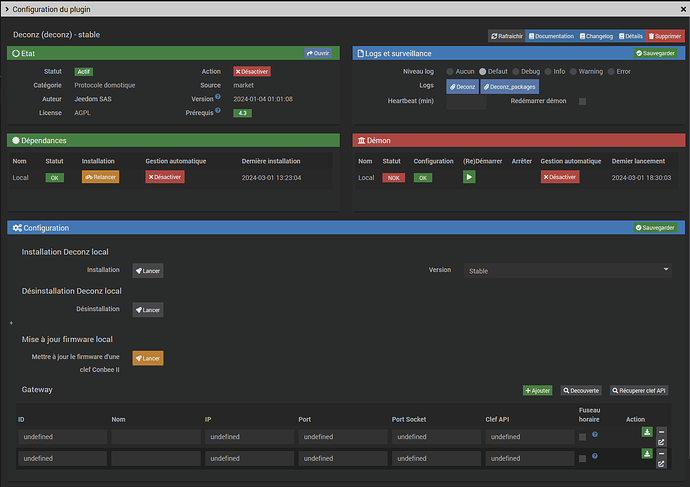Click the Rafraichir button
This screenshot has height=487, width=690.
(506, 36)
